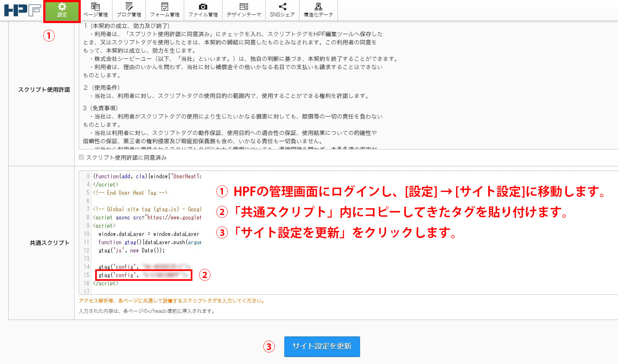Click the 1（本契約の成立、効力及び終了）heading
The image size is (618, 364).
pyautogui.click(x=126, y=26)
